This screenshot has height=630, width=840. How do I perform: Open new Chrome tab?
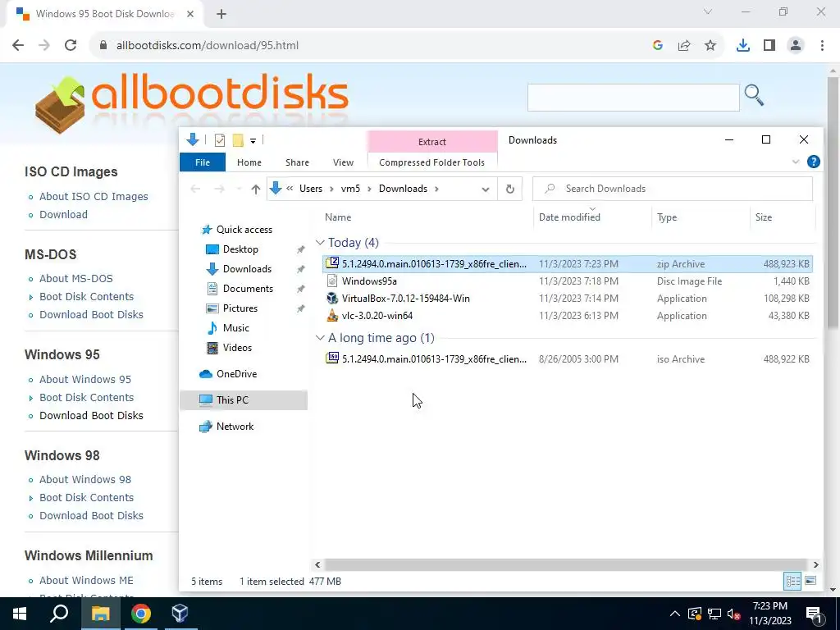click(221, 14)
